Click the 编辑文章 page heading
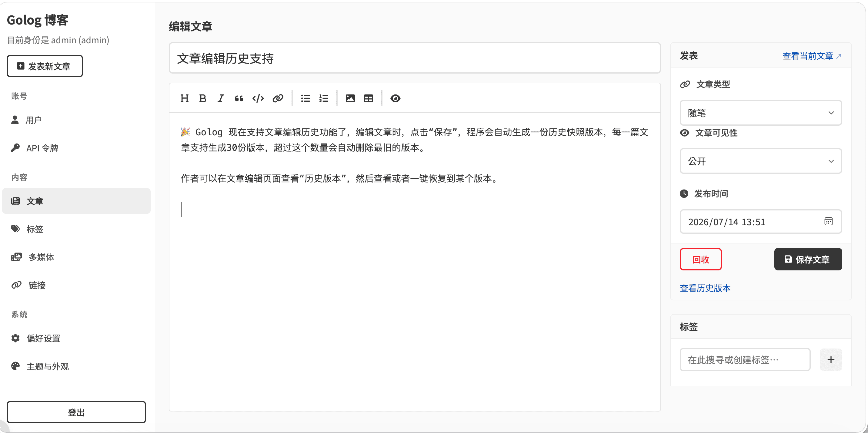This screenshot has height=433, width=868. point(190,26)
